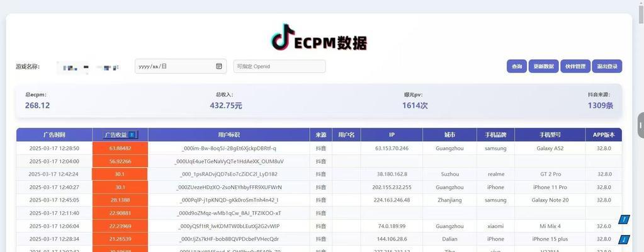The image size is (644, 252).
Task: Open 伙伴管理 partner management
Action: 575,66
